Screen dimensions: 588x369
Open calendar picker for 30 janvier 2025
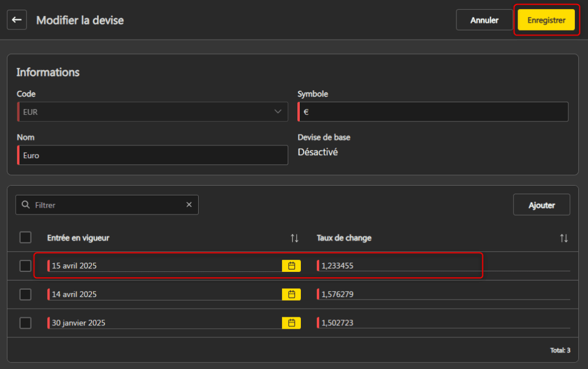pos(291,323)
